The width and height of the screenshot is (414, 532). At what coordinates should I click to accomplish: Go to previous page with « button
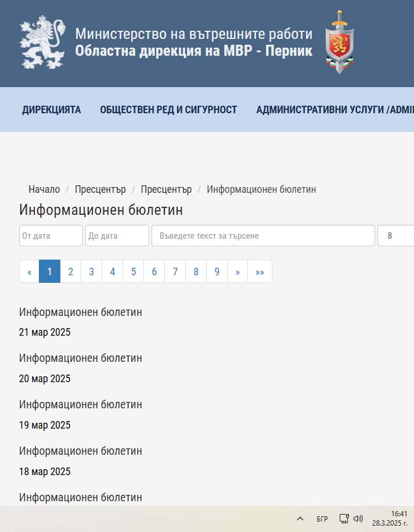29,271
